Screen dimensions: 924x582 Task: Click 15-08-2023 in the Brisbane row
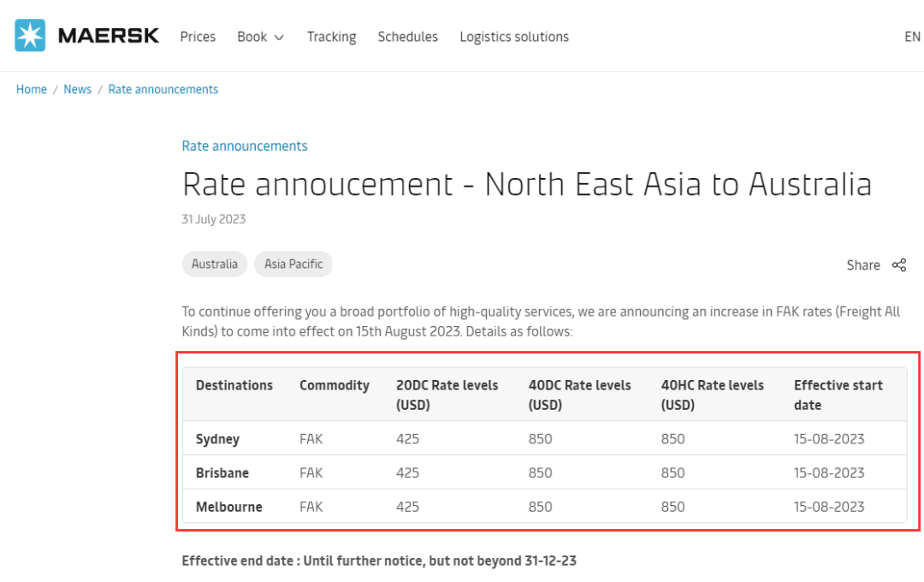click(829, 473)
